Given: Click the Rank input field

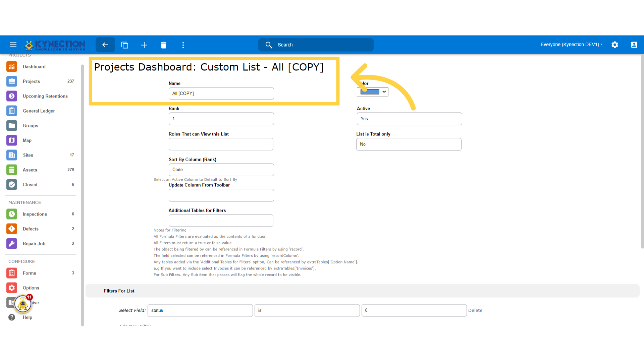Looking at the screenshot, I should point(221,119).
